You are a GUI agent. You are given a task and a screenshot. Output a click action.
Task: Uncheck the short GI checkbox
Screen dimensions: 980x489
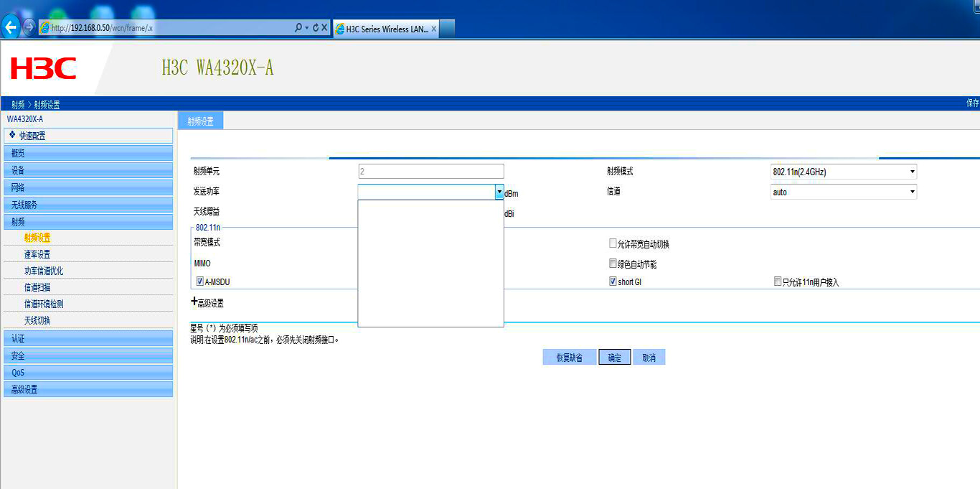(613, 281)
